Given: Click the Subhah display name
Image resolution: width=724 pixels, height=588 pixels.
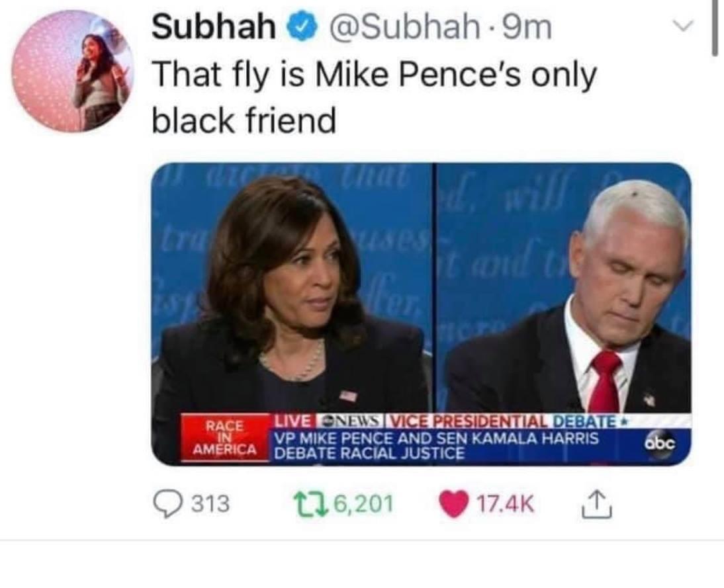Looking at the screenshot, I should pos(214,26).
